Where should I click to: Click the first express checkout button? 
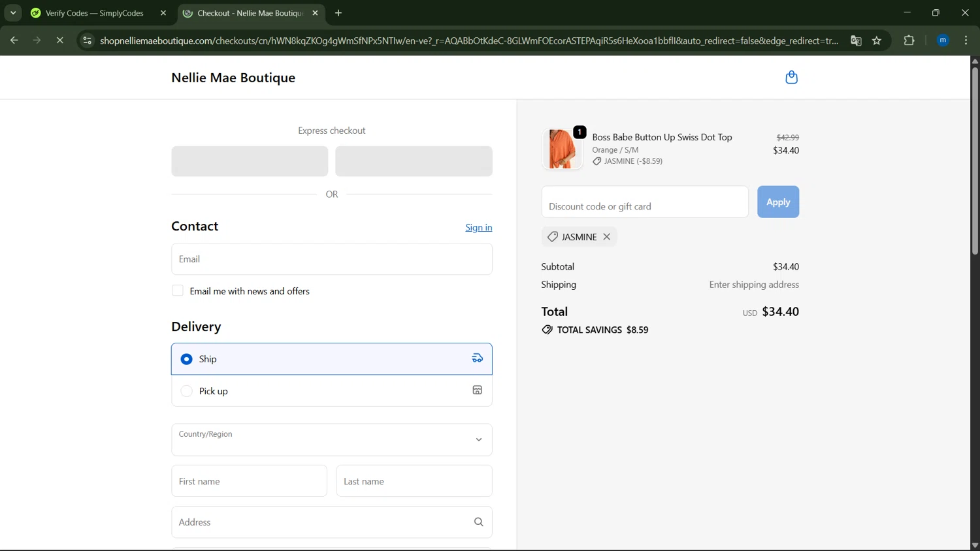(x=250, y=161)
